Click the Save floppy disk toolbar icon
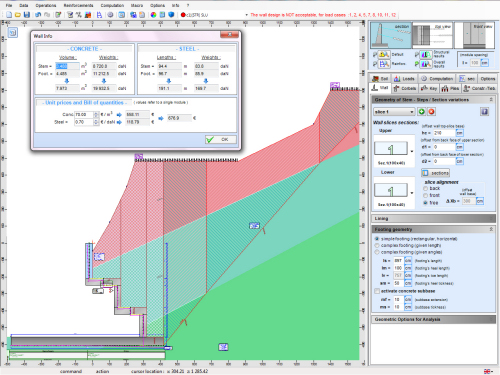This screenshot has width=500, height=375. coord(27,15)
